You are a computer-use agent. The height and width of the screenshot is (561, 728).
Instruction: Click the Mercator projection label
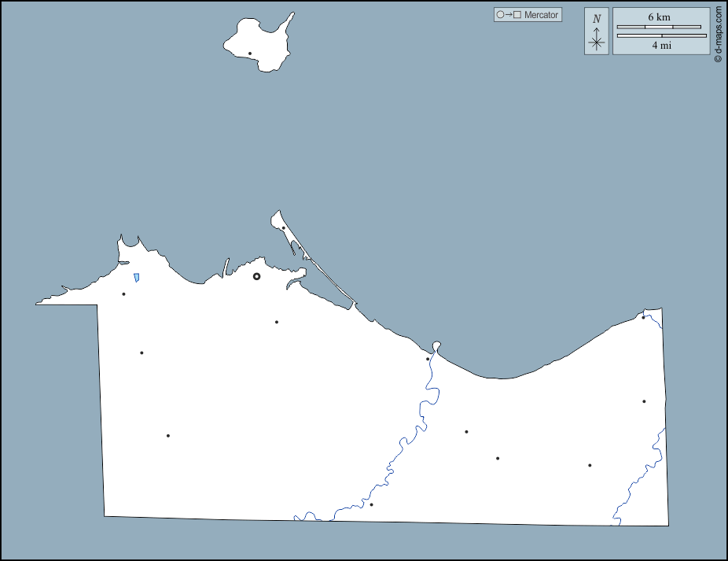coord(541,15)
